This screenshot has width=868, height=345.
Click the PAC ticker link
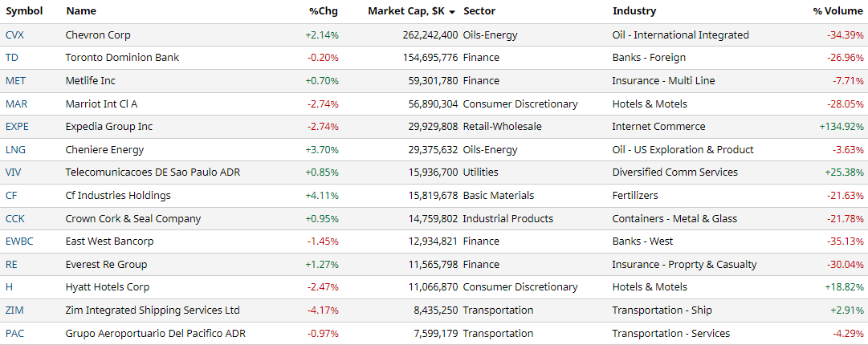[14, 333]
